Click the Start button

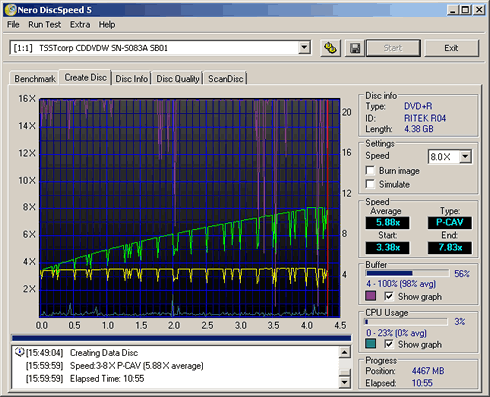pos(393,48)
